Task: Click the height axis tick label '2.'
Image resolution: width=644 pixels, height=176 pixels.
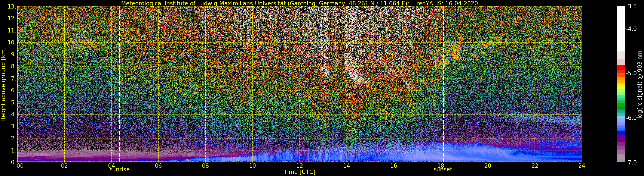Action: 13,138
